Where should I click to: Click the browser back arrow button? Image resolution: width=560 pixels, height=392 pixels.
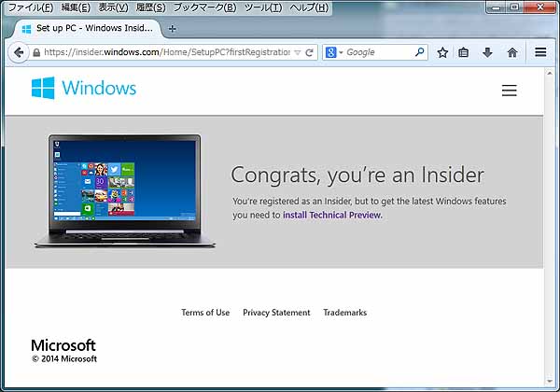(x=18, y=52)
